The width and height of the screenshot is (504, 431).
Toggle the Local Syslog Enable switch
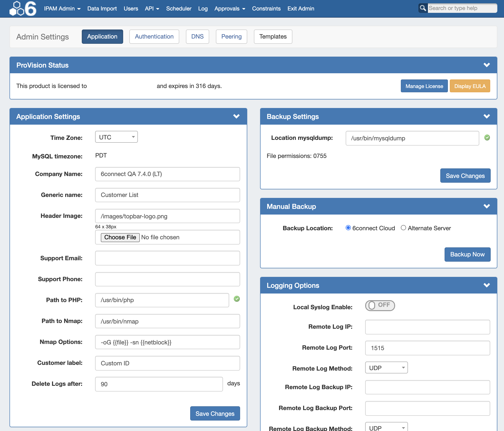(380, 305)
